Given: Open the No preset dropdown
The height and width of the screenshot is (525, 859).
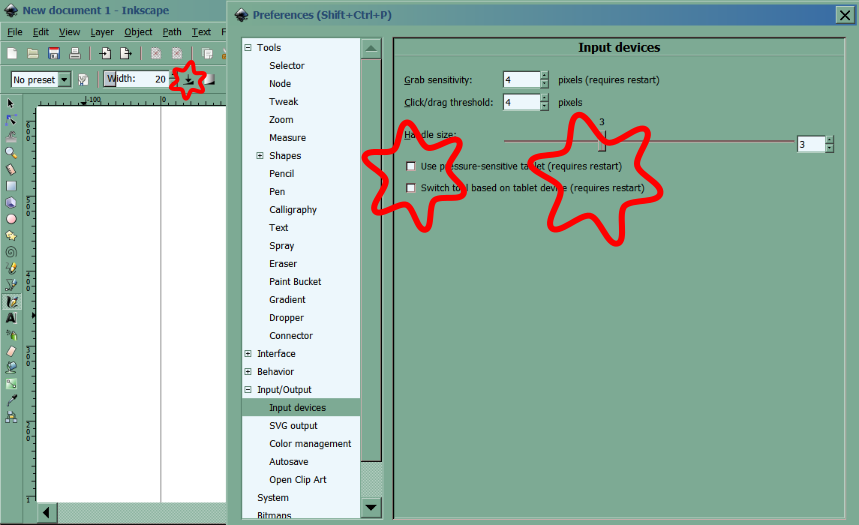Looking at the screenshot, I should pos(41,79).
